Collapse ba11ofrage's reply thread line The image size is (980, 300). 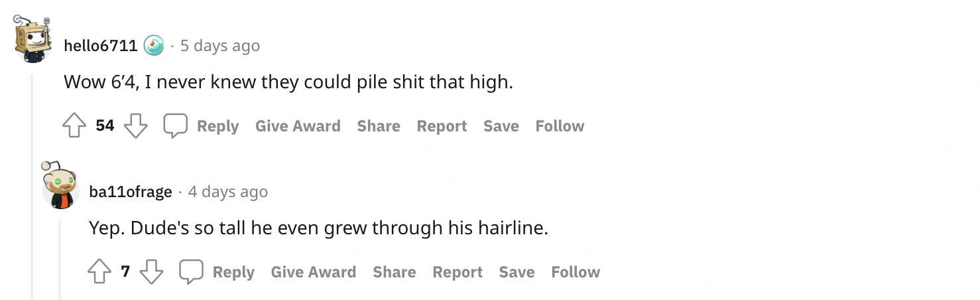pyautogui.click(x=60, y=259)
